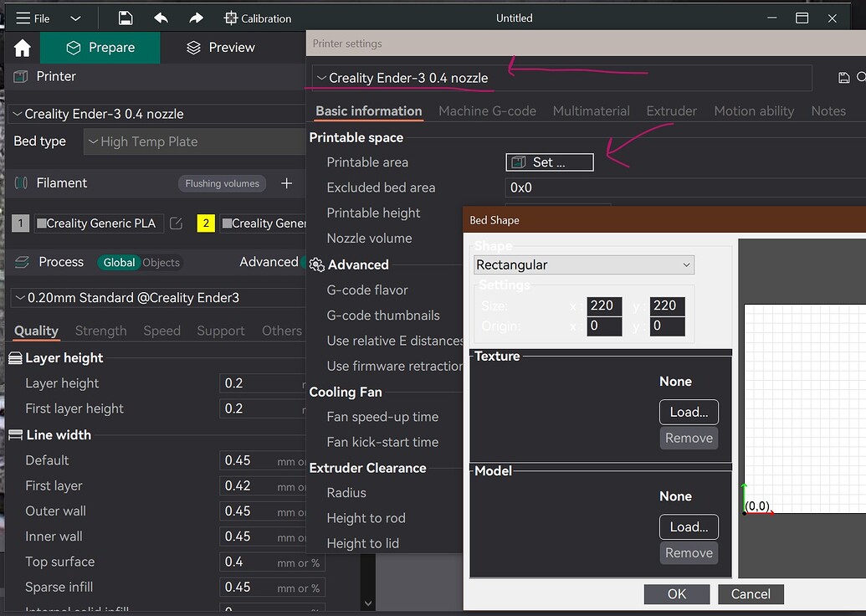The width and height of the screenshot is (866, 616).
Task: Select the Speed process tab
Action: point(161,331)
